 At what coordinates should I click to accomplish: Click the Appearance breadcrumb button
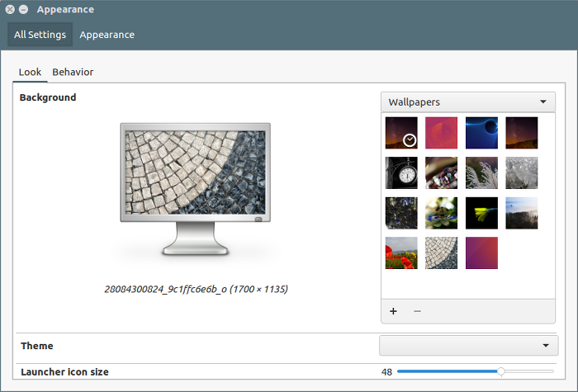point(107,35)
